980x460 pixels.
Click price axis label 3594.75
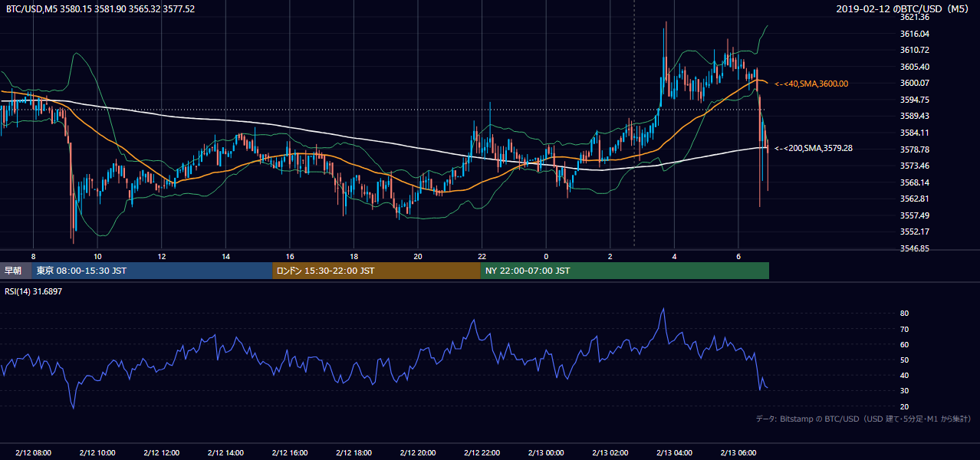point(915,100)
